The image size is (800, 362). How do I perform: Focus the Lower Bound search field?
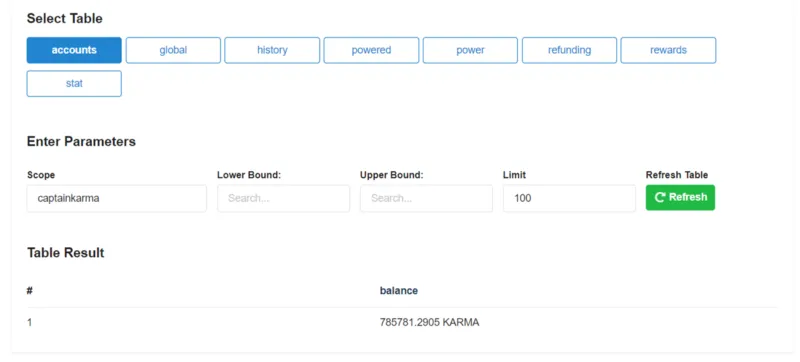[x=284, y=198]
